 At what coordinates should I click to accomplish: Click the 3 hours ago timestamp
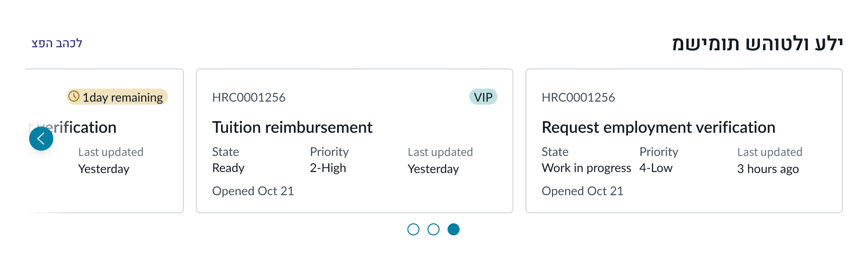click(768, 169)
